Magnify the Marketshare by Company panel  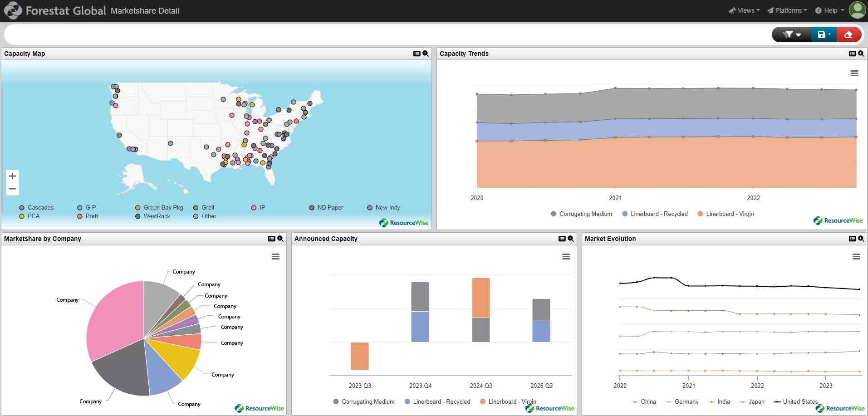click(280, 239)
